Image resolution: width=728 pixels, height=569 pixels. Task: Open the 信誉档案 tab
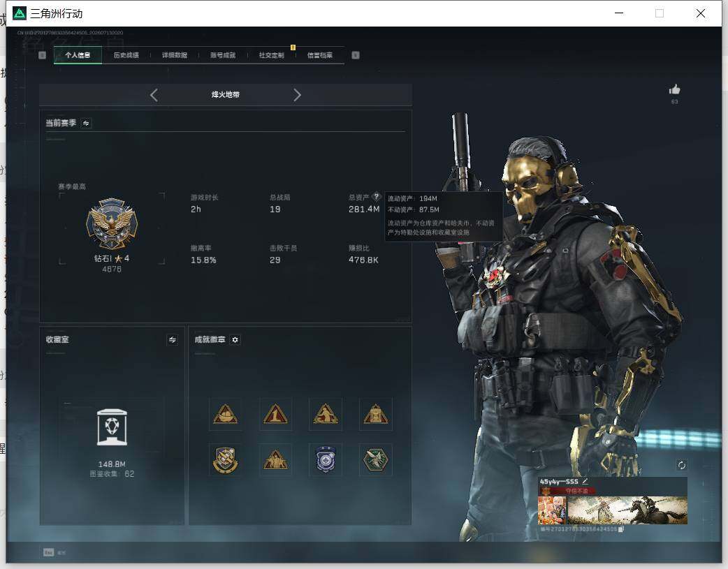point(320,55)
